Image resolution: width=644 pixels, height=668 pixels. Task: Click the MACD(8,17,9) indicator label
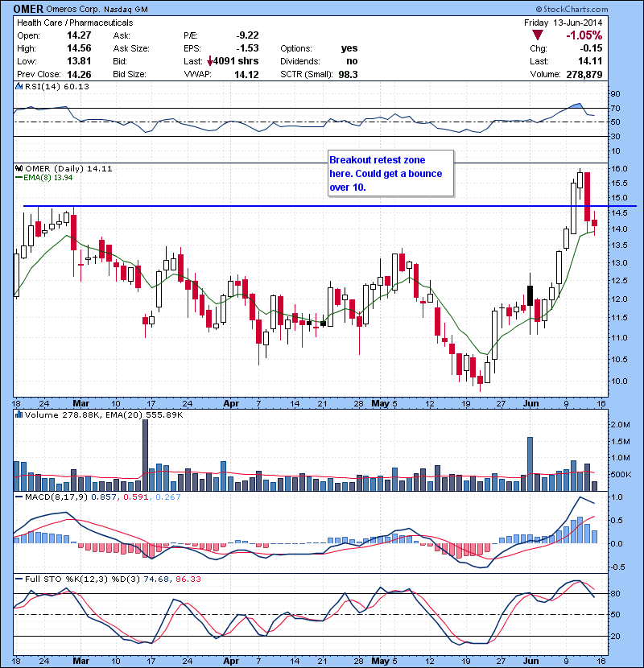coord(56,497)
